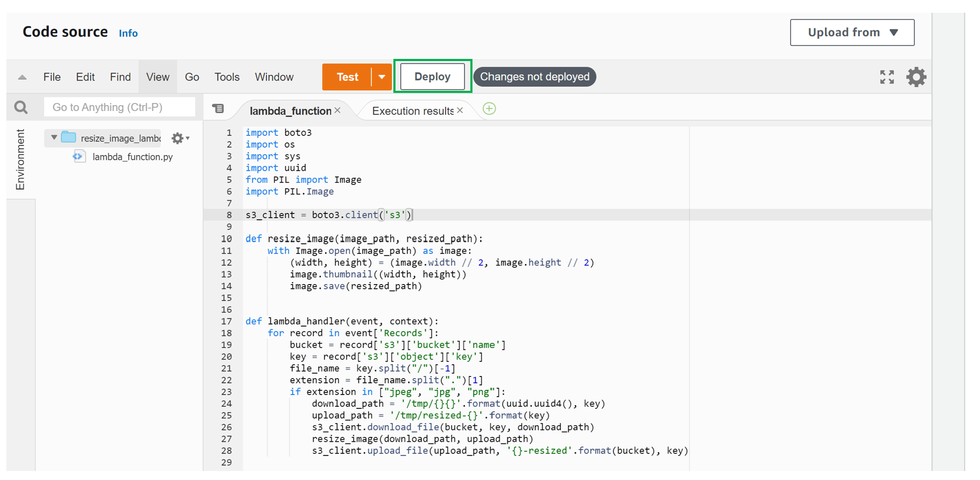
Task: Open editor settings gear icon
Action: [916, 77]
